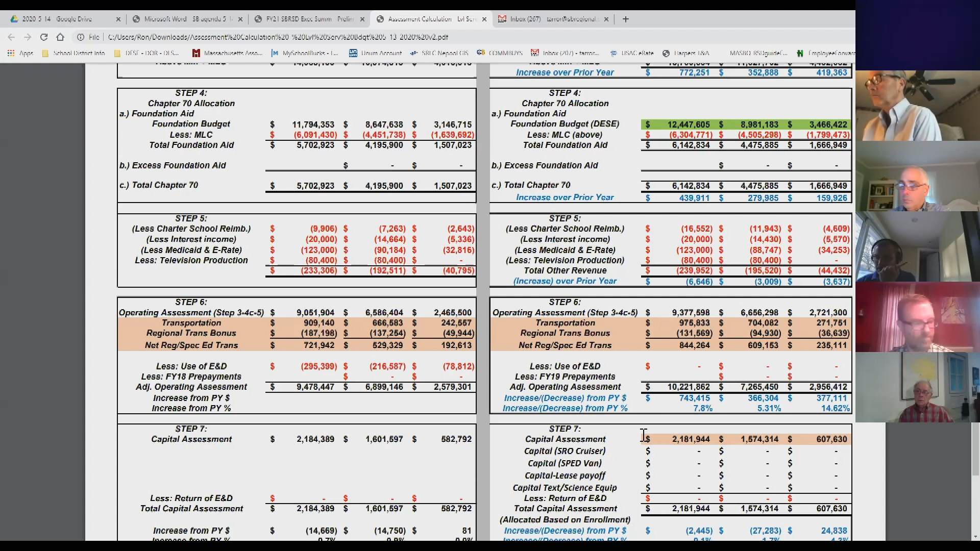Viewport: 980px width, 551px height.
Task: Select the top participant video thumbnail
Action: (917, 105)
